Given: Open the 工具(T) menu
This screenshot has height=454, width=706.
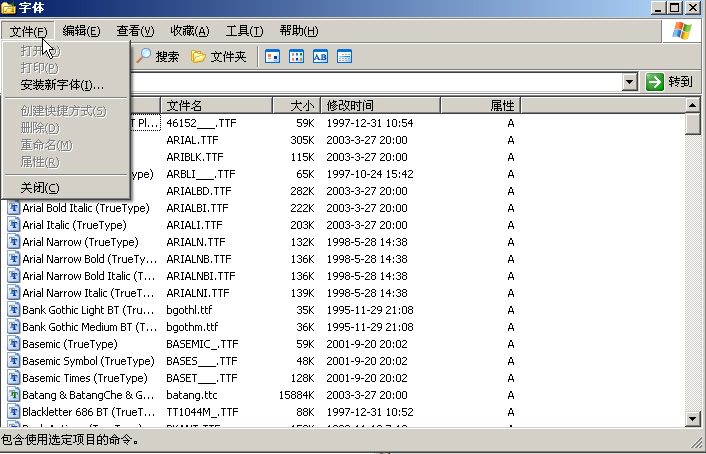Looking at the screenshot, I should point(244,31).
